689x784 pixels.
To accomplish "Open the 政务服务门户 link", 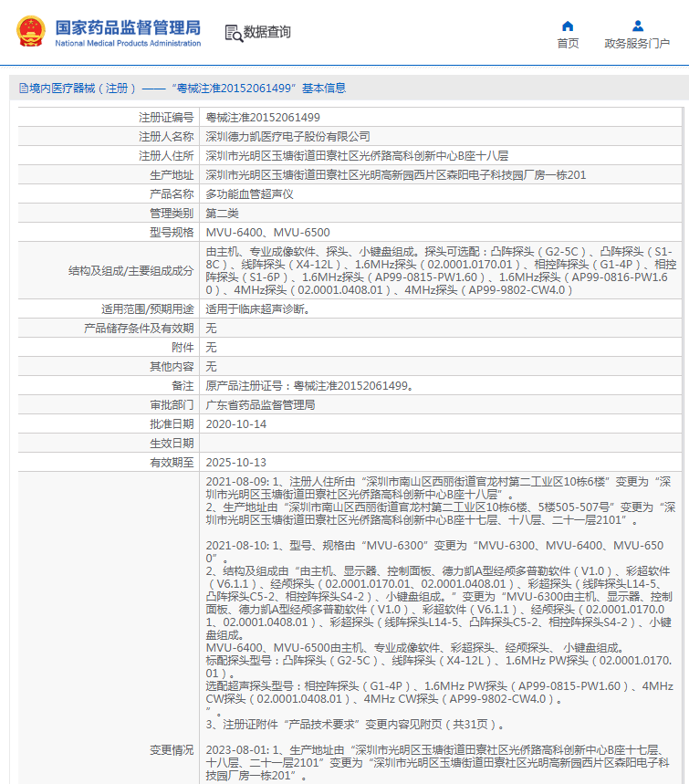I will click(637, 44).
